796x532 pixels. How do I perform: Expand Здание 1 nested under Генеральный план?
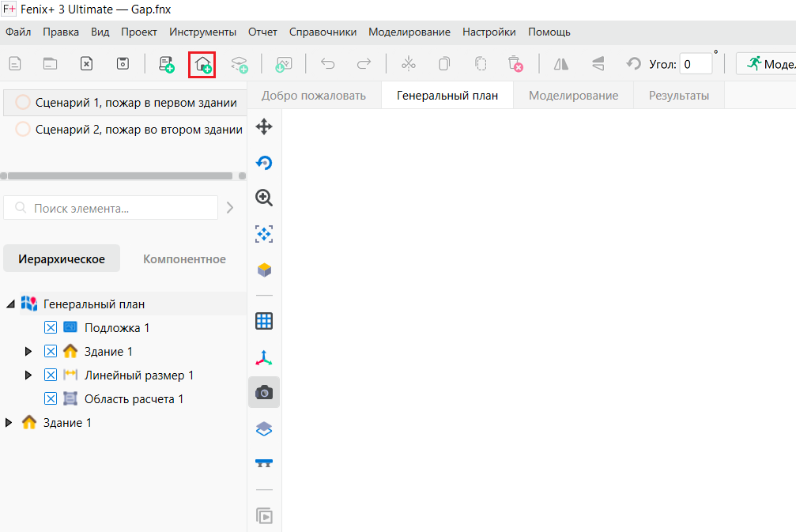point(28,351)
